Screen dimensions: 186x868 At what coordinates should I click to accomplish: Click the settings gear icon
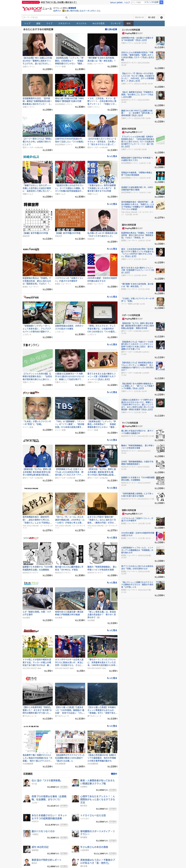coord(161,18)
